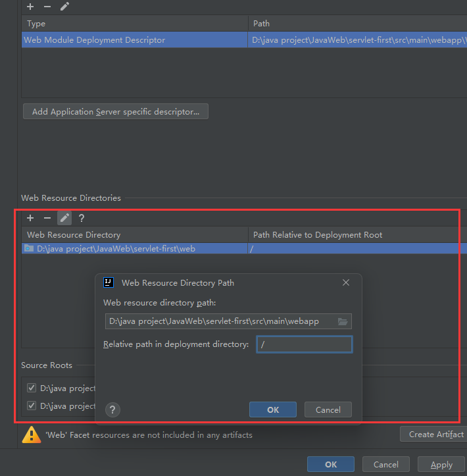Toggle the first source root checkbox

[32, 388]
